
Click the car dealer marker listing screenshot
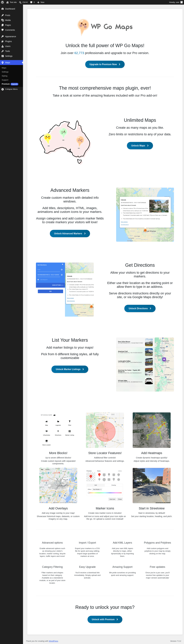[x=145, y=364]
